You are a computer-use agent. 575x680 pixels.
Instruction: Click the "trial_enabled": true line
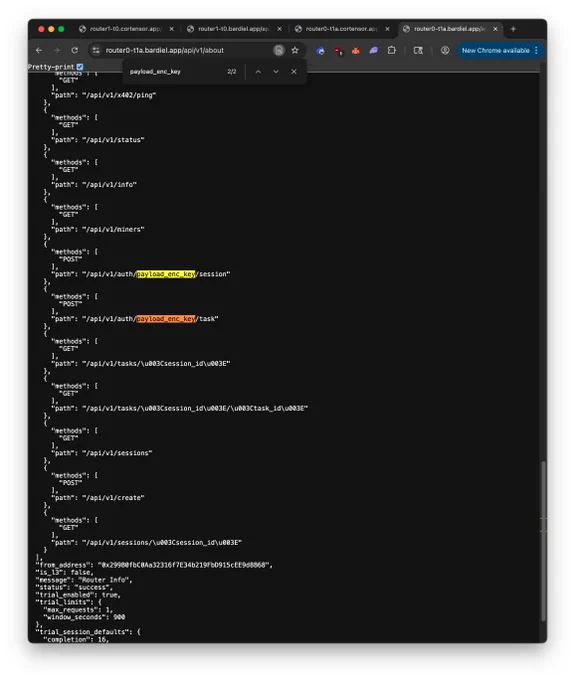point(78,595)
